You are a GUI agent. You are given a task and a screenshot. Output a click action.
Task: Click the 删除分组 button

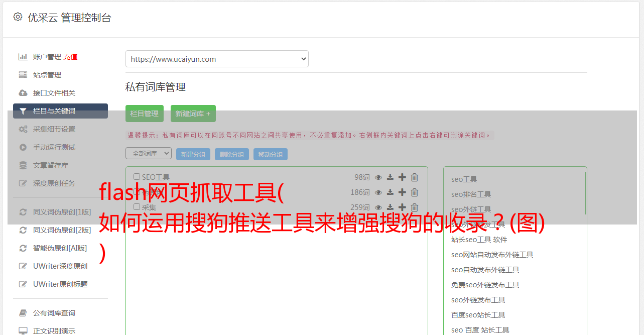[232, 154]
